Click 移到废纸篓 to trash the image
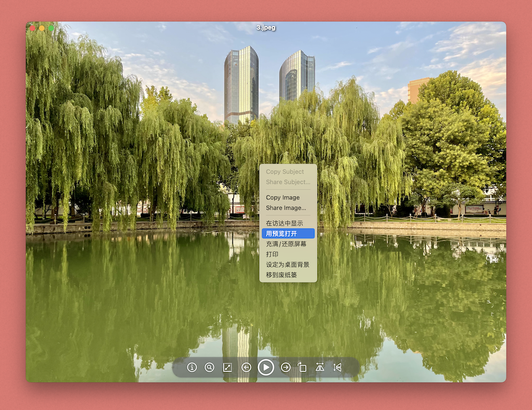Image resolution: width=532 pixels, height=410 pixels. (281, 275)
